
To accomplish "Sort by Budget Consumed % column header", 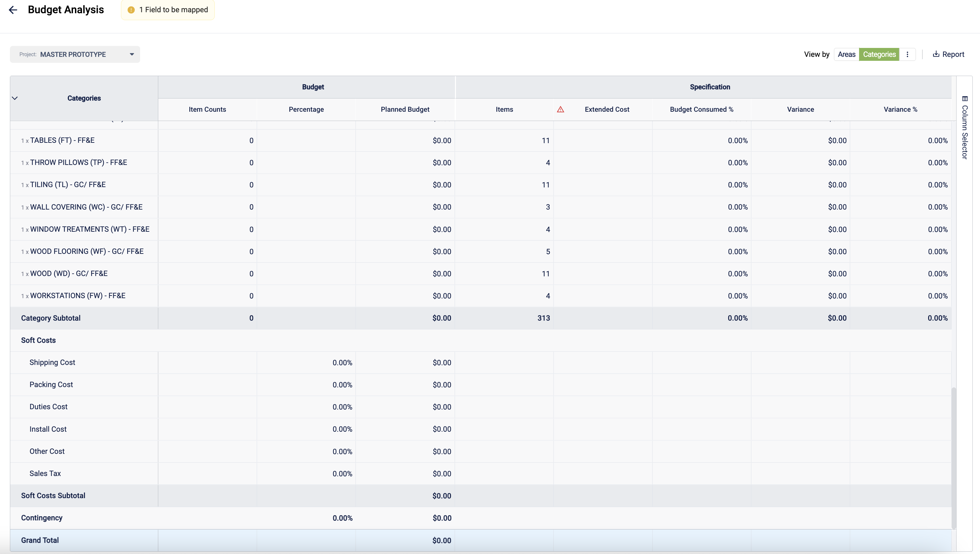I will (x=701, y=110).
